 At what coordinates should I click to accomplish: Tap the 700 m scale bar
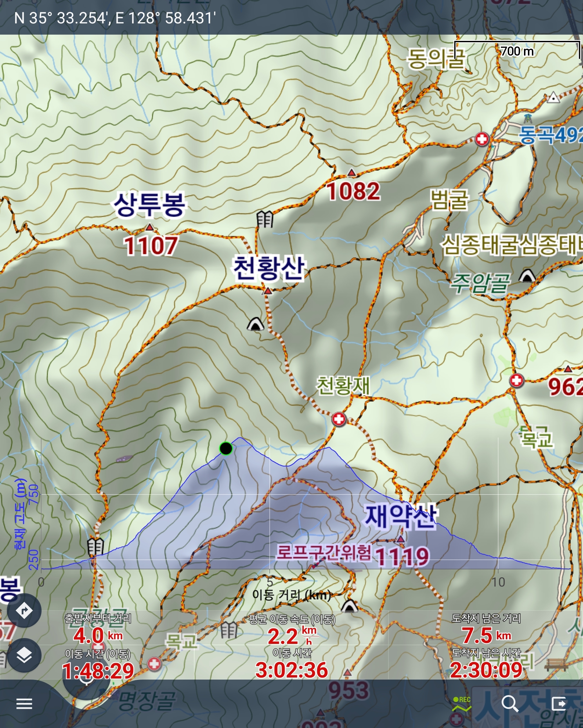pyautogui.click(x=517, y=50)
